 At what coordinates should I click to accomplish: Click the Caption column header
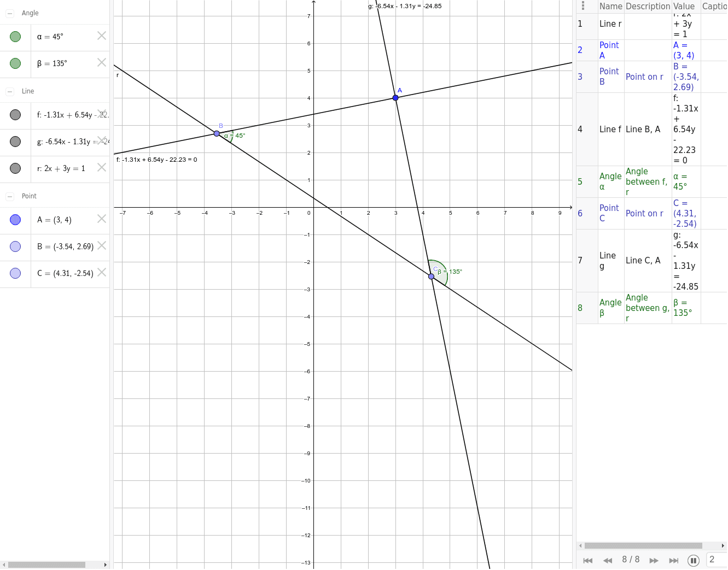[x=714, y=7]
